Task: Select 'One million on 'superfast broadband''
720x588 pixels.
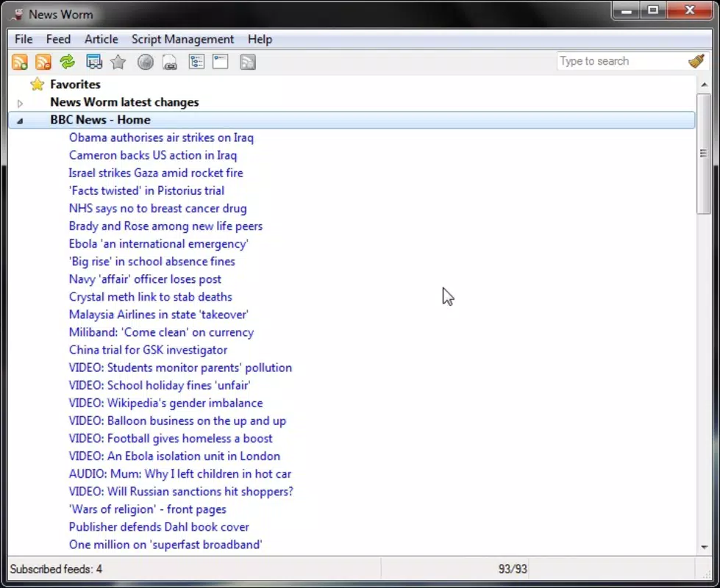Action: pos(165,545)
